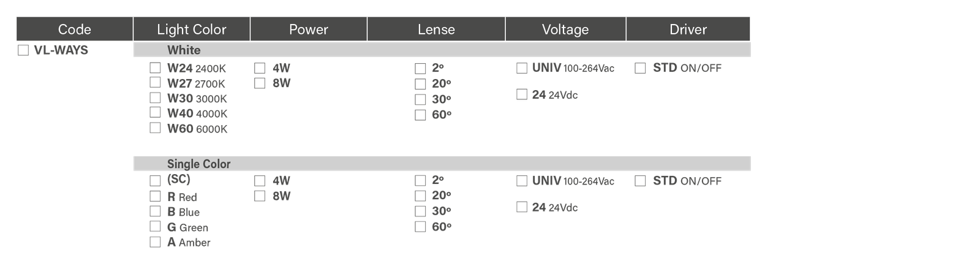
Task: Tick 4W power in White section
Action: click(x=260, y=68)
